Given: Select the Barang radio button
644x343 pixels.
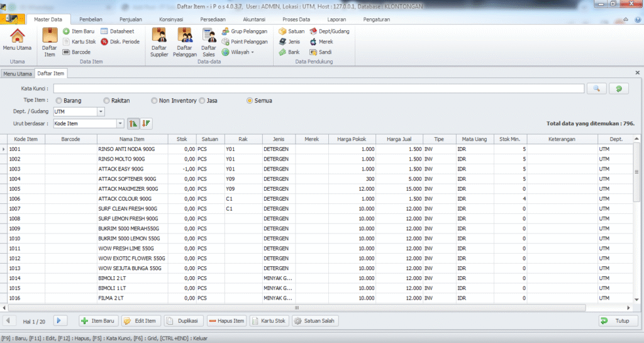Looking at the screenshot, I should pos(58,101).
